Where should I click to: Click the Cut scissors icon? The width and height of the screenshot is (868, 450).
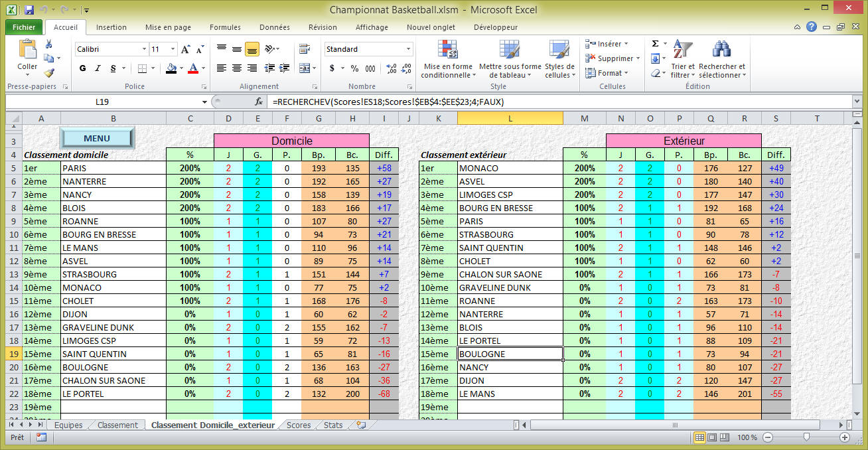pos(48,44)
